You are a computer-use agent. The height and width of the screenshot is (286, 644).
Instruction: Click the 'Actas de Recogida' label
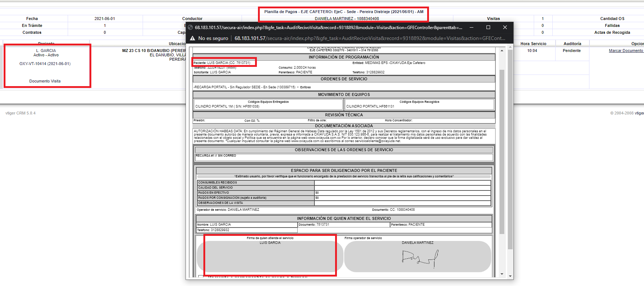612,32
